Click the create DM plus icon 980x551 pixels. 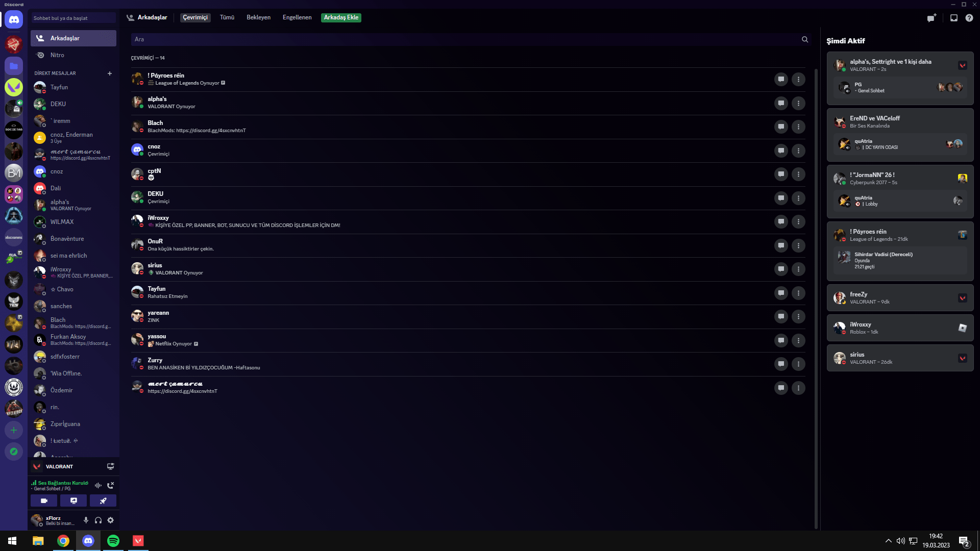coord(109,73)
